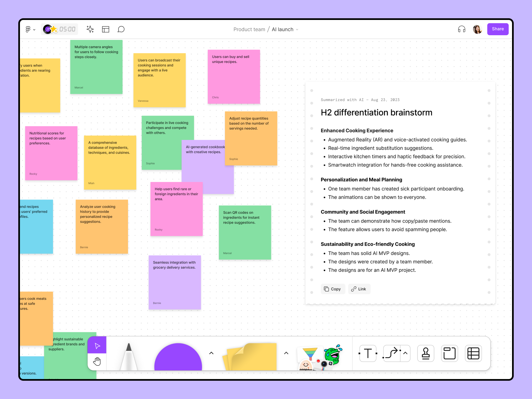This screenshot has width=532, height=399.
Task: Expand the shapes picker chevron
Action: point(211,353)
